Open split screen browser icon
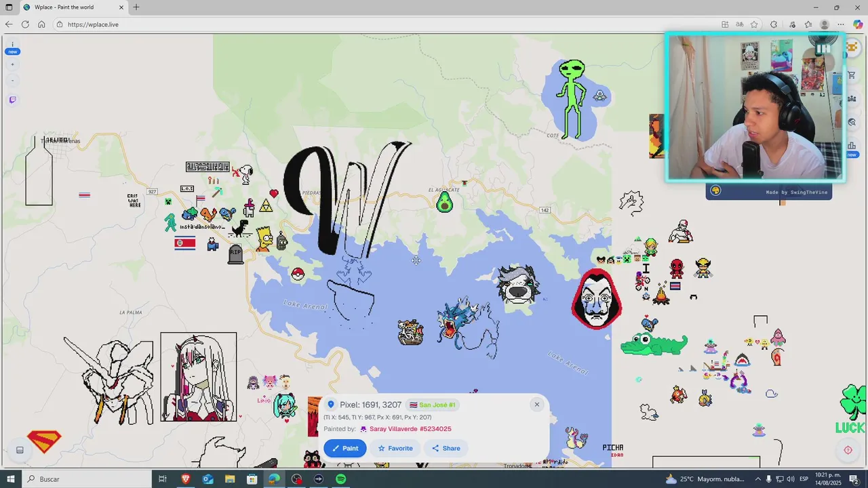Viewport: 868px width, 488px height. (725, 24)
